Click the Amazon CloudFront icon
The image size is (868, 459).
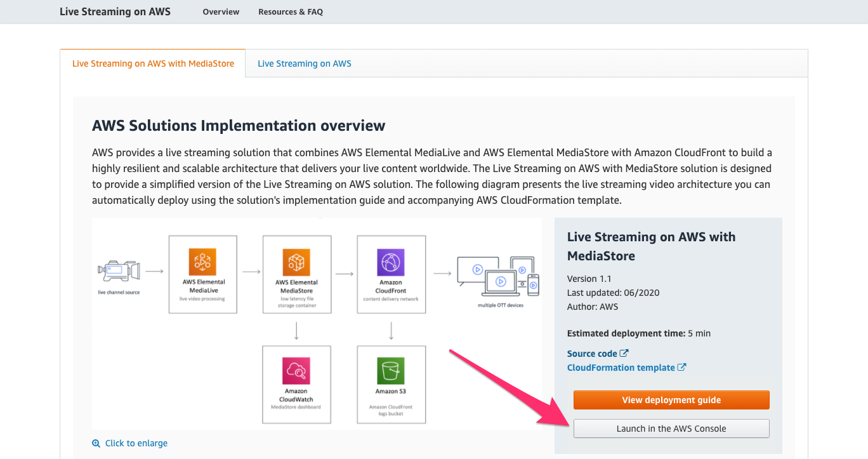tap(391, 262)
